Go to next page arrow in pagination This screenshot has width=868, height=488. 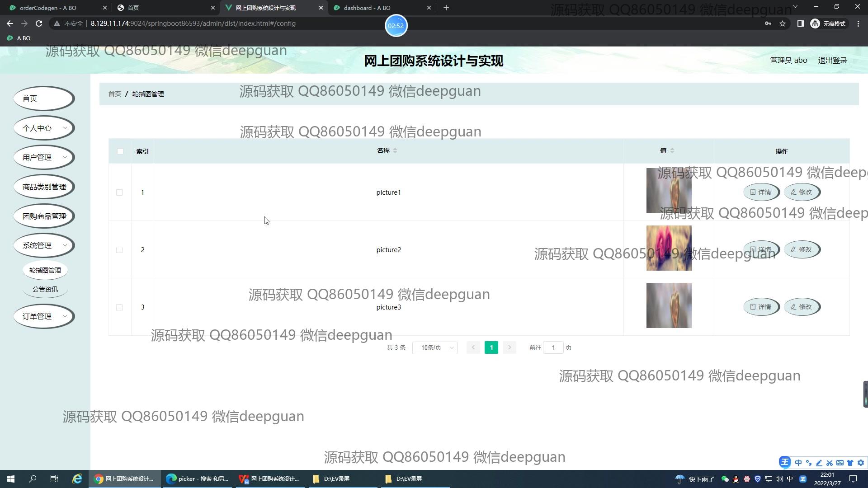[509, 347]
